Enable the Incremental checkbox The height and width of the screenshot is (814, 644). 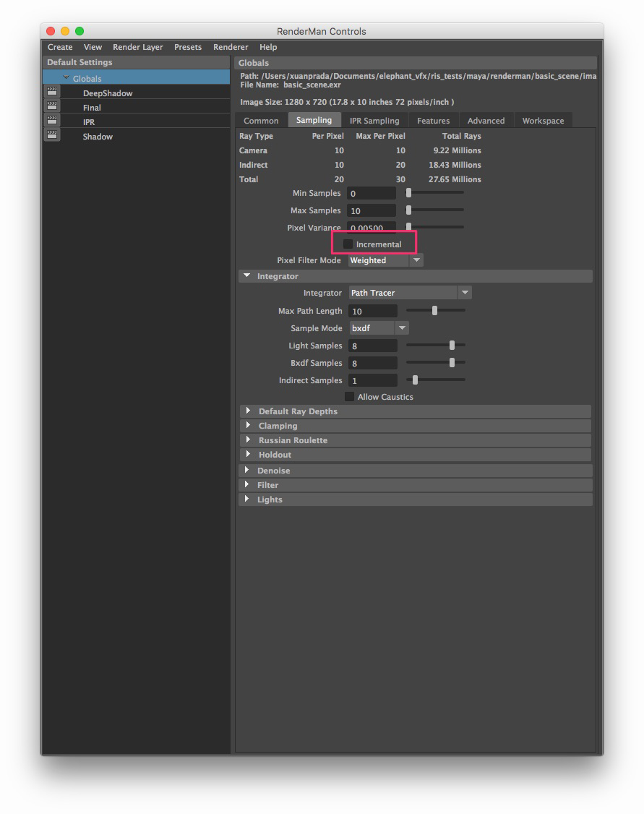348,244
